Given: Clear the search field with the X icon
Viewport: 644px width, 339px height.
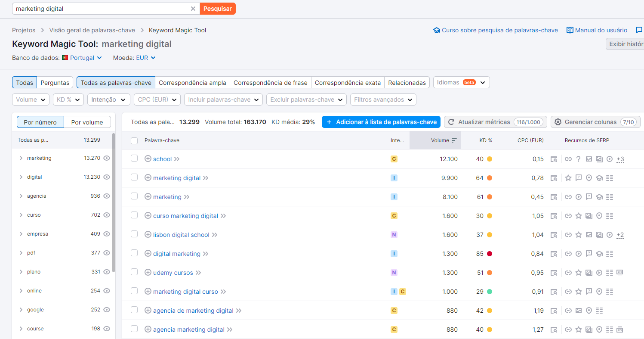Looking at the screenshot, I should point(193,9).
